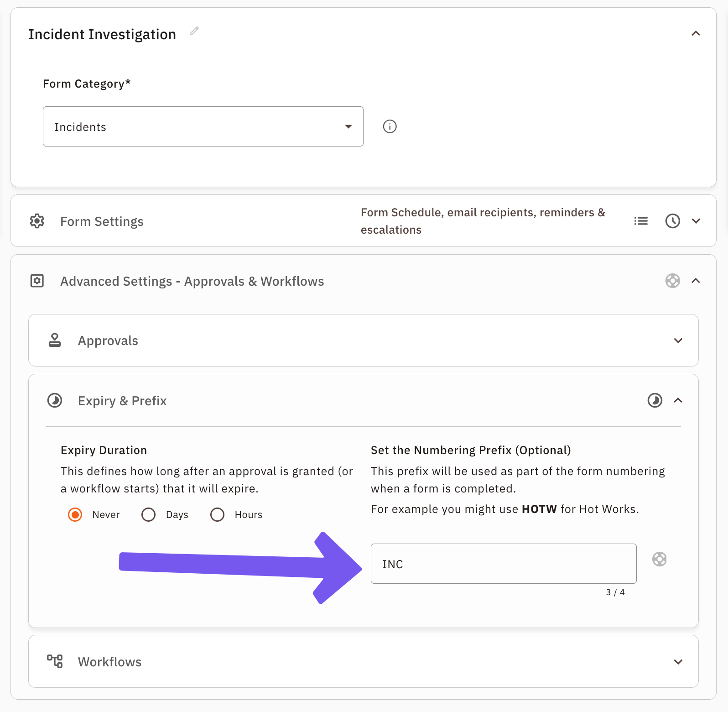
Task: Click the numbering prefix field containing INC
Action: click(x=504, y=564)
